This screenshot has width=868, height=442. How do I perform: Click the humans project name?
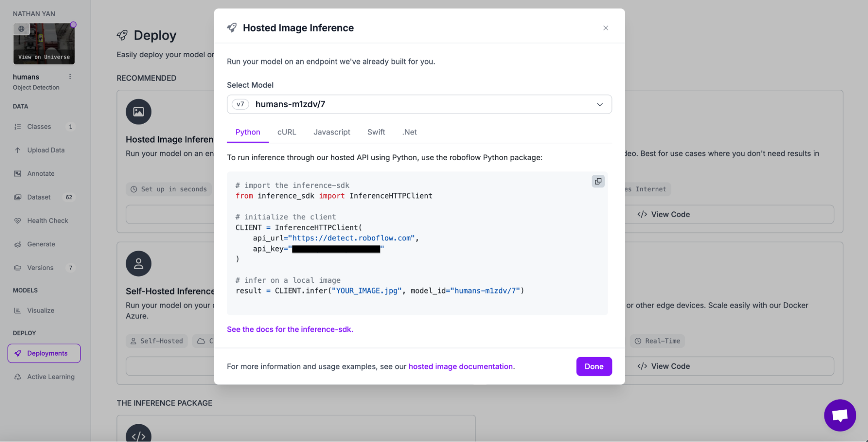[26, 77]
